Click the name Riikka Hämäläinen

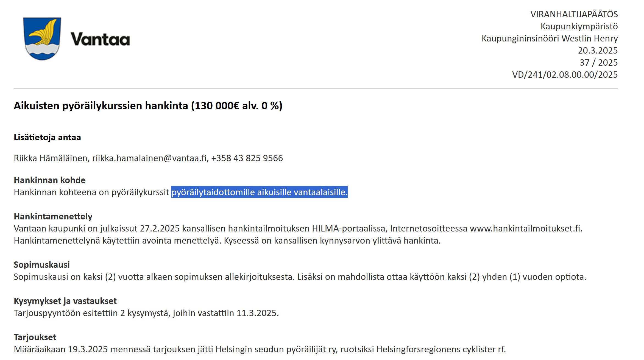click(x=51, y=158)
